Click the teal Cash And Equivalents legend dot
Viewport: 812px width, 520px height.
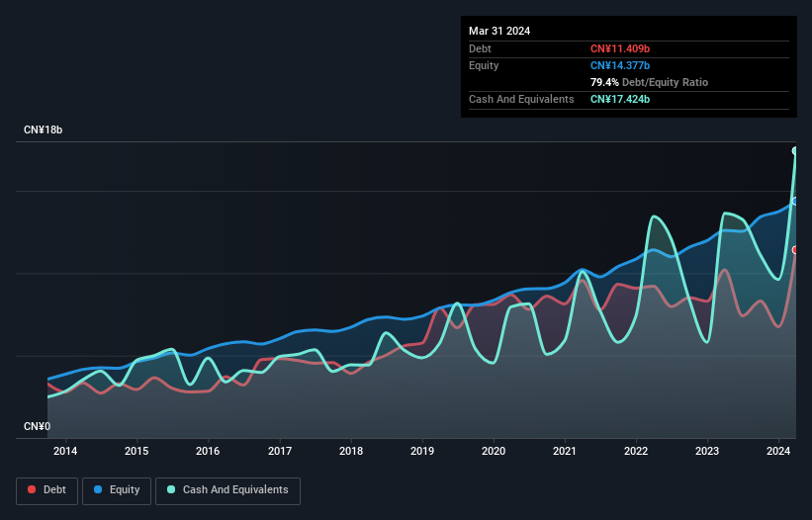(x=171, y=489)
